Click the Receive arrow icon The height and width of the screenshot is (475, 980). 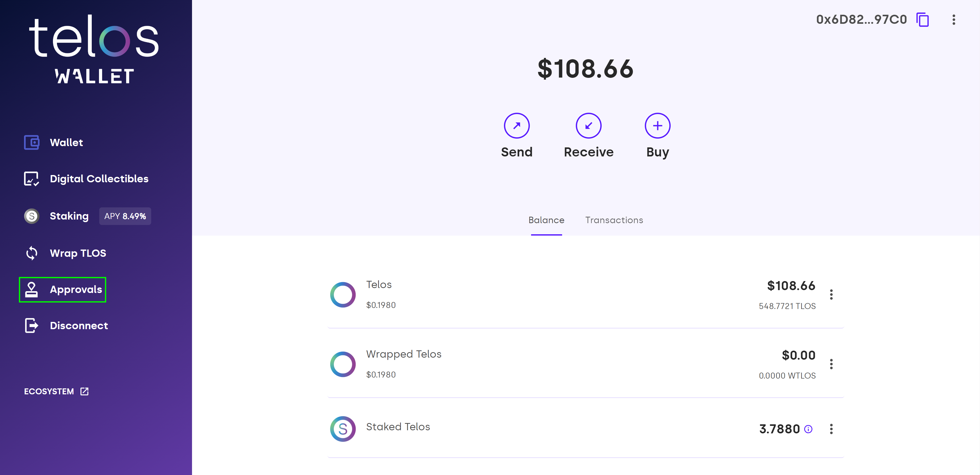[588, 126]
